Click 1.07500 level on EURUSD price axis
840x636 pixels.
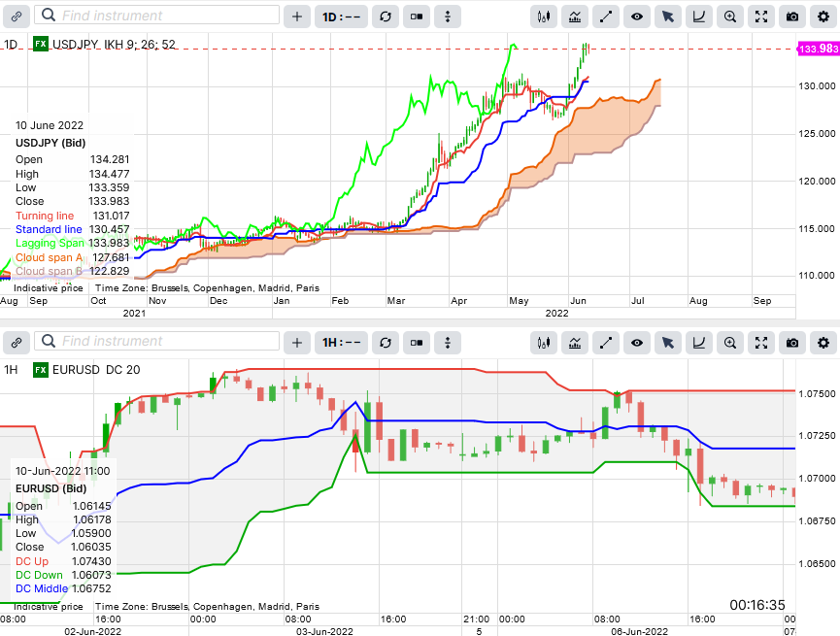pos(817,394)
